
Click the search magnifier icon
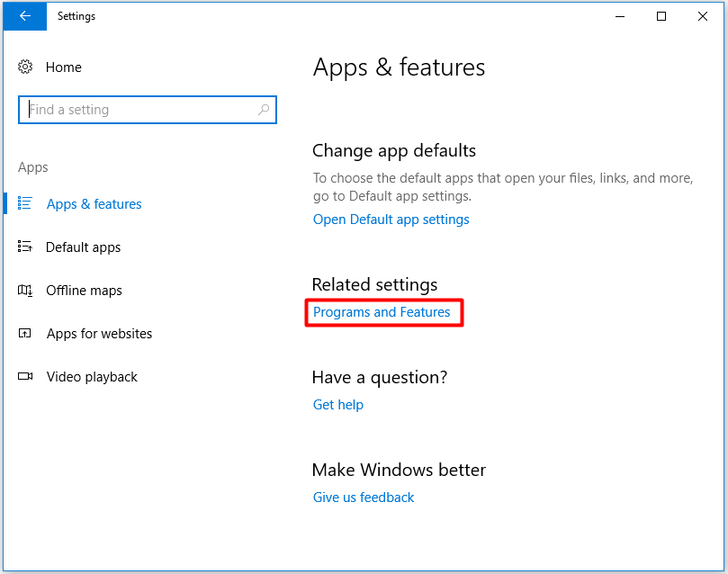(x=264, y=110)
